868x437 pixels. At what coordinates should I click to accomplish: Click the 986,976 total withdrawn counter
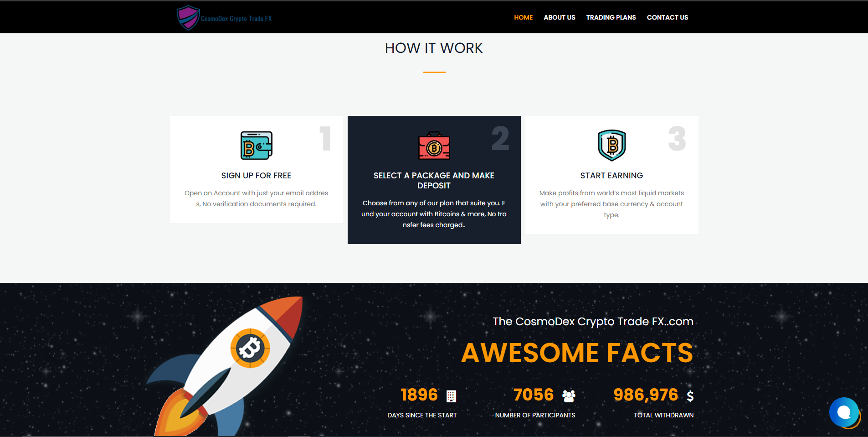[645, 395]
